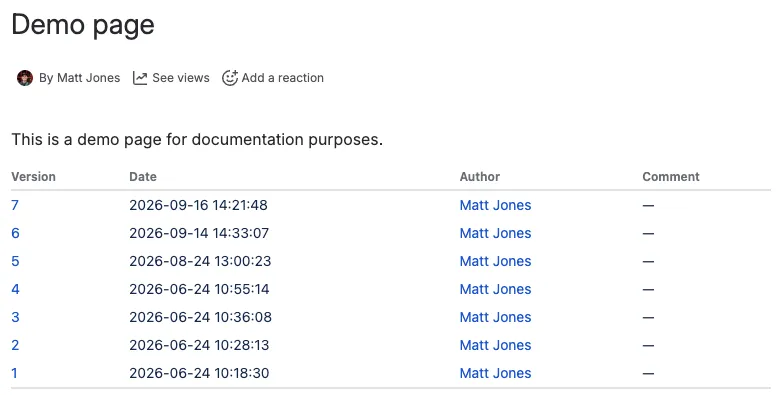
Task: Click Matt Jones author in version 6 row
Action: 495,233
